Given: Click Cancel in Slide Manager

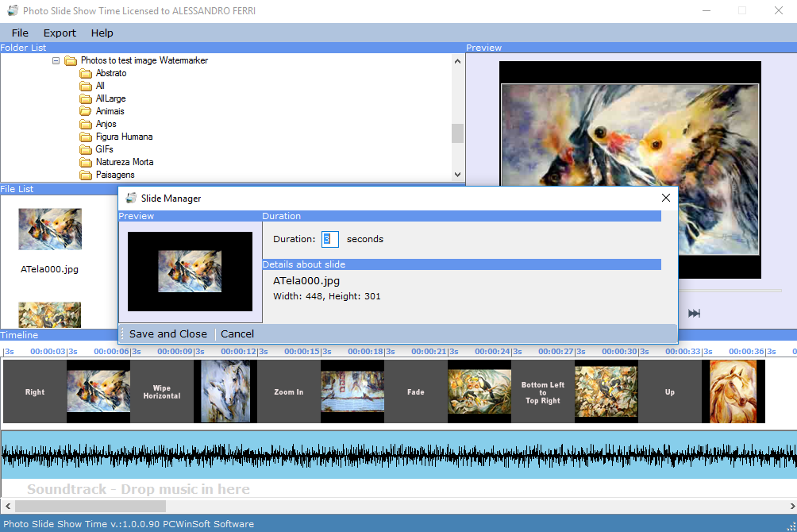Looking at the screenshot, I should click(x=237, y=334).
